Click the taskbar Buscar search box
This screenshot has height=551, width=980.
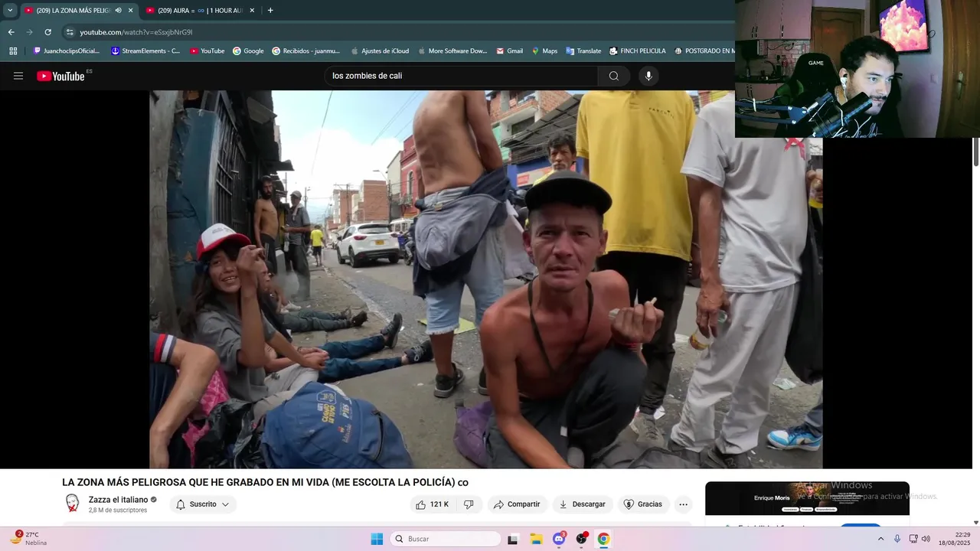(446, 539)
